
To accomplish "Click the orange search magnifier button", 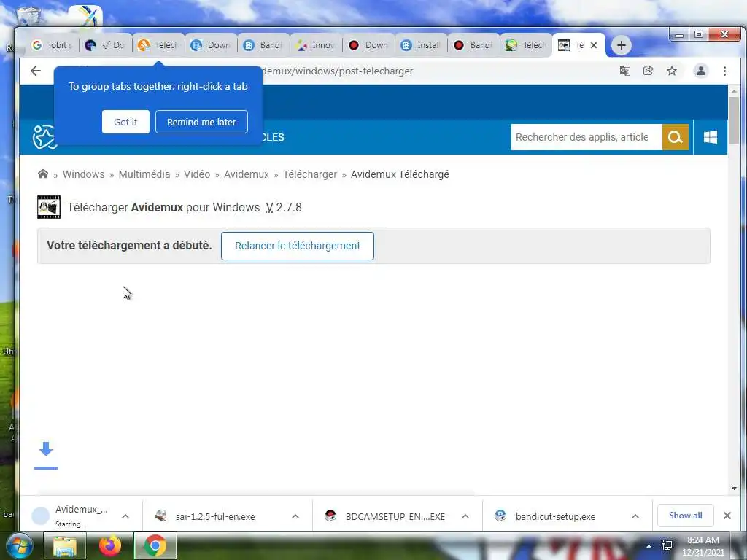I will [675, 137].
